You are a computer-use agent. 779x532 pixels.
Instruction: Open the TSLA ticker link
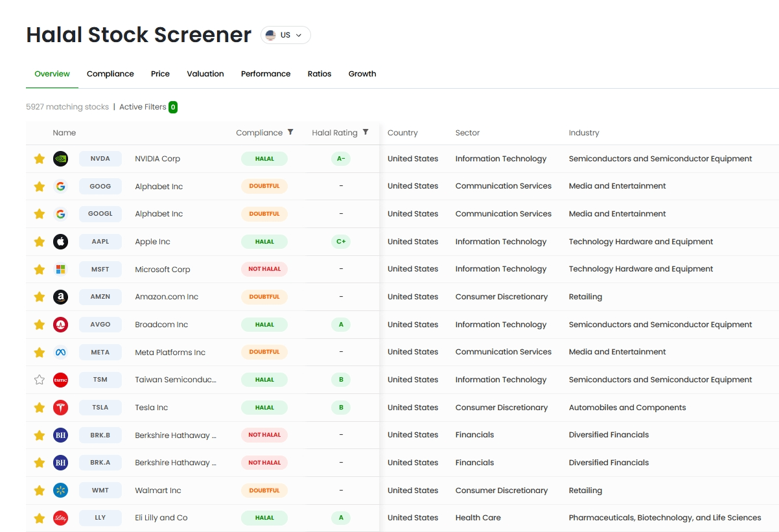pyautogui.click(x=100, y=408)
